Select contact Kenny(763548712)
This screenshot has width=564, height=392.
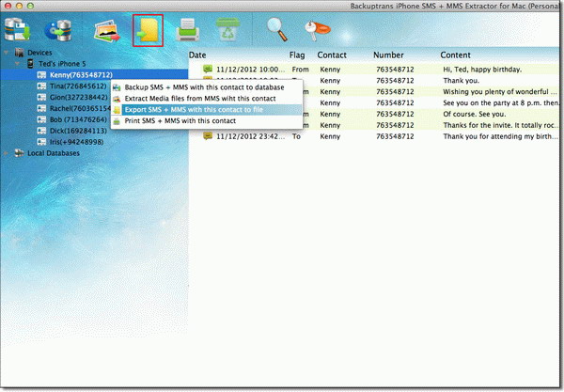pyautogui.click(x=81, y=75)
